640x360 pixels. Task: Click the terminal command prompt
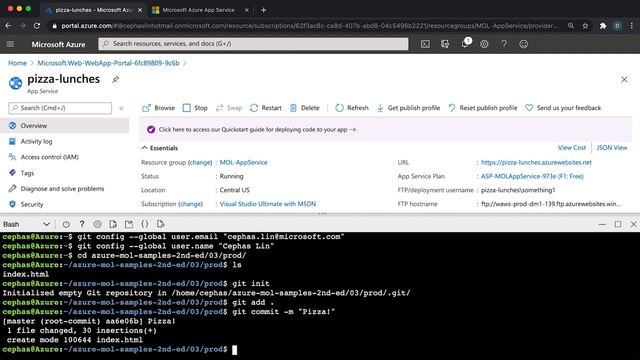pyautogui.click(x=234, y=349)
